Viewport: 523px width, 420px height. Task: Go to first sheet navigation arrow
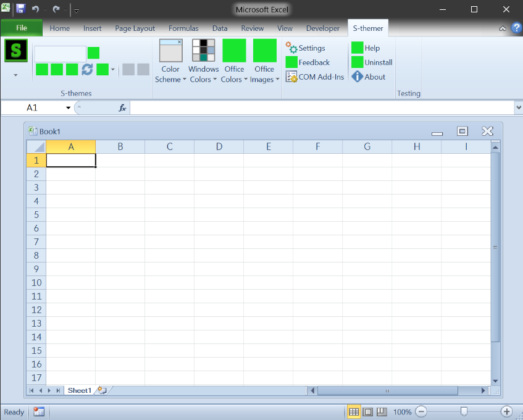31,390
